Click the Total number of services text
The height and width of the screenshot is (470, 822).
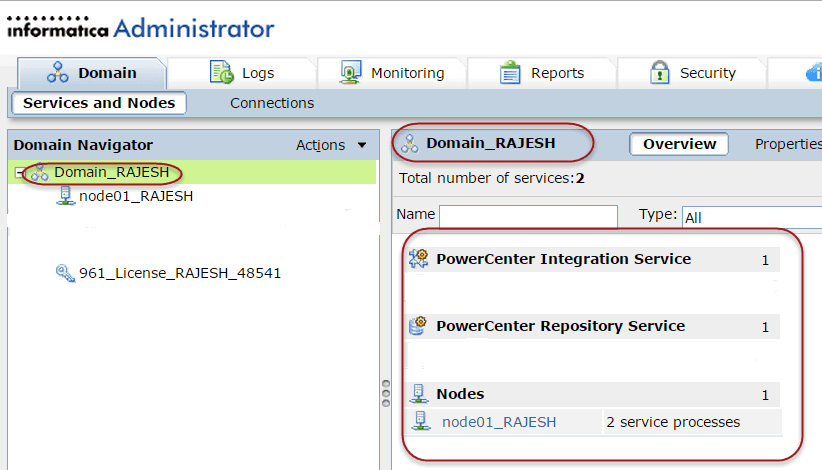pos(491,178)
